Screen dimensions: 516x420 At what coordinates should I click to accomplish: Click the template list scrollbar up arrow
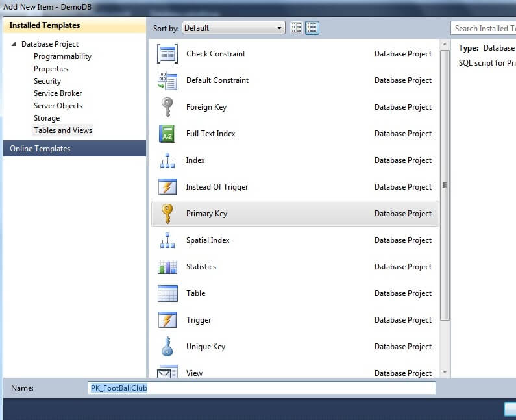point(445,44)
